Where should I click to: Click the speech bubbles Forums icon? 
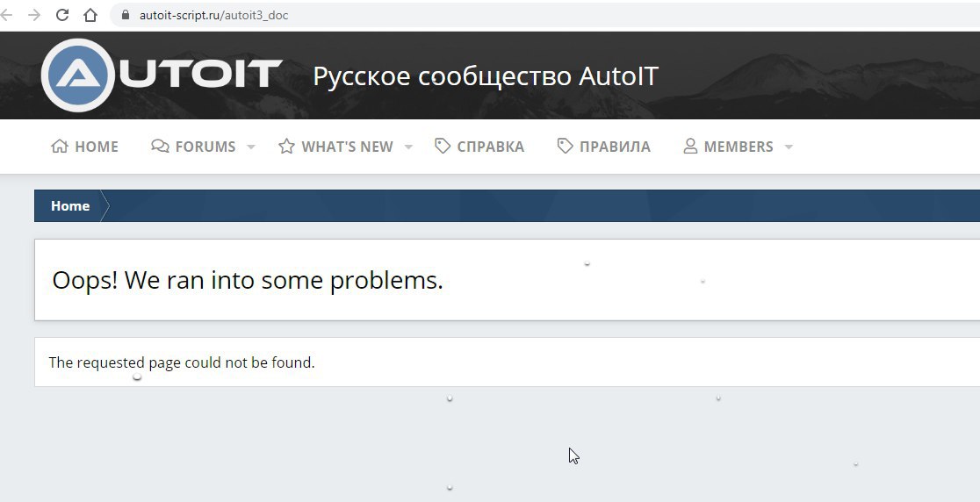point(160,146)
